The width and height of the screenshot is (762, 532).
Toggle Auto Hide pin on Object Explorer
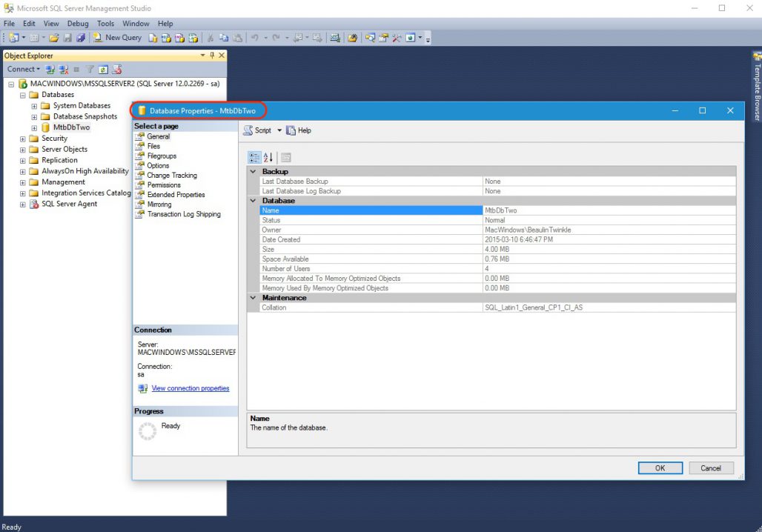(x=212, y=56)
